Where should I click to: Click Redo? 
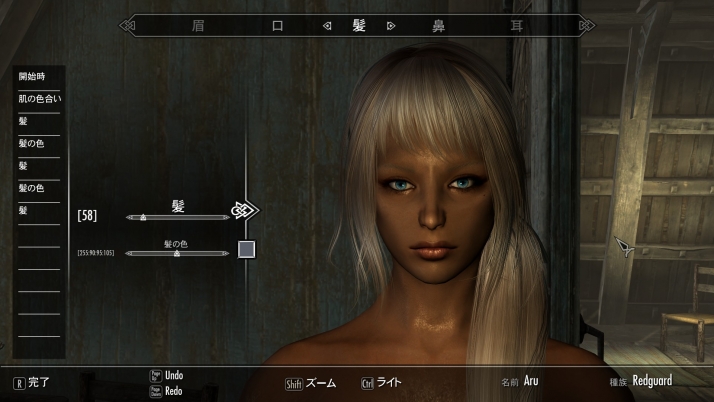point(173,391)
